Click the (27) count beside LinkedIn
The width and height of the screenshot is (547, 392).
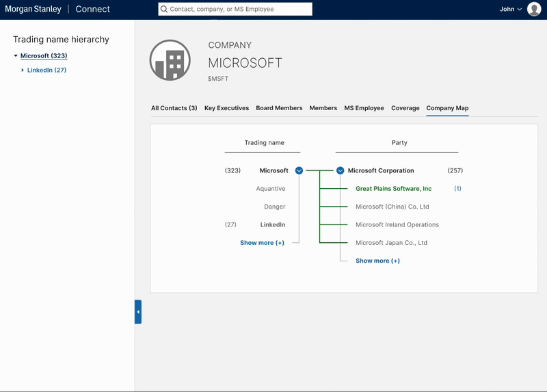pyautogui.click(x=230, y=225)
